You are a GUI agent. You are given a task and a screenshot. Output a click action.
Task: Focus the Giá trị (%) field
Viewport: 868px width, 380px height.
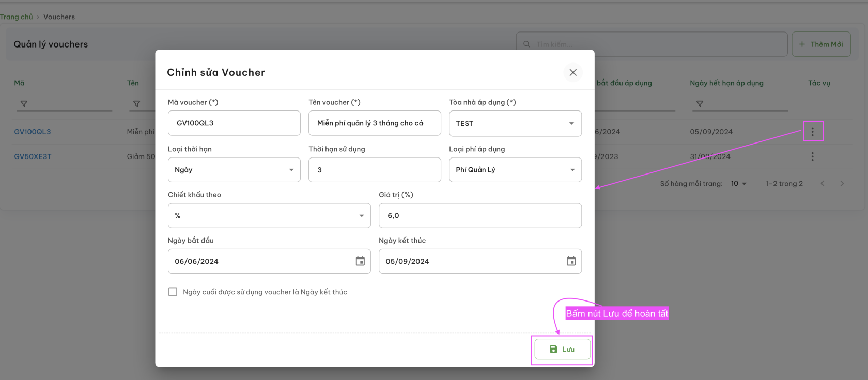click(480, 215)
